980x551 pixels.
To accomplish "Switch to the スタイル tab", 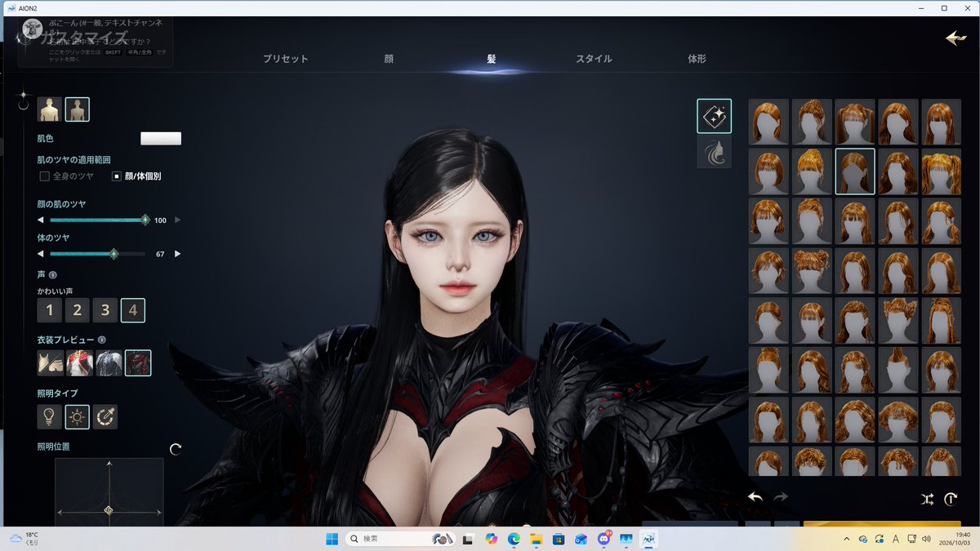I will (x=594, y=60).
